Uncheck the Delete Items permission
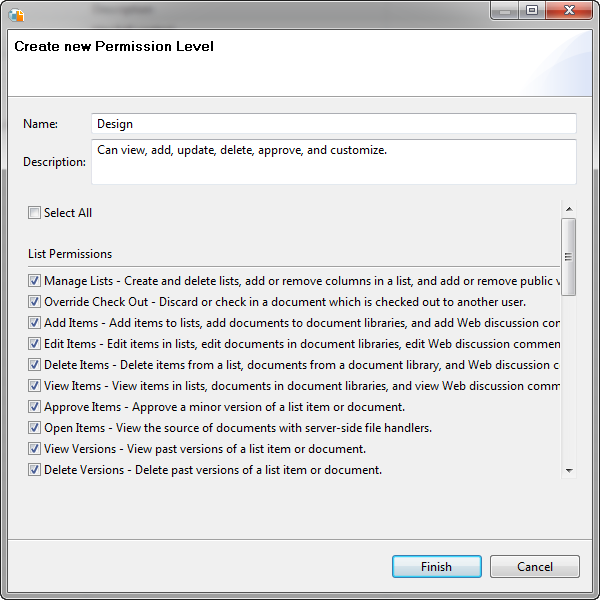600x600 pixels. pos(35,365)
